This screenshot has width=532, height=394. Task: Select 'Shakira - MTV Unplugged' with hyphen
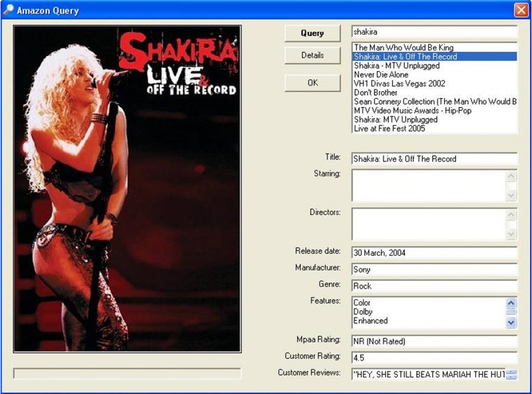coord(396,66)
